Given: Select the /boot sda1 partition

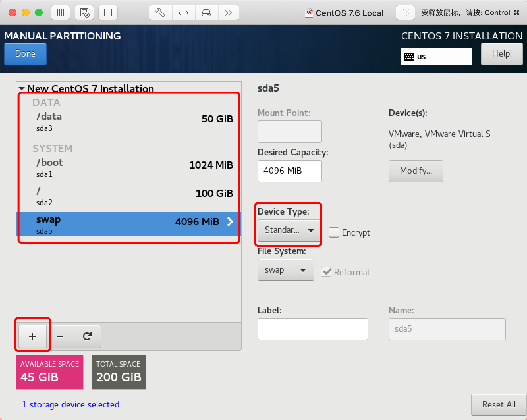Looking at the screenshot, I should tap(128, 168).
